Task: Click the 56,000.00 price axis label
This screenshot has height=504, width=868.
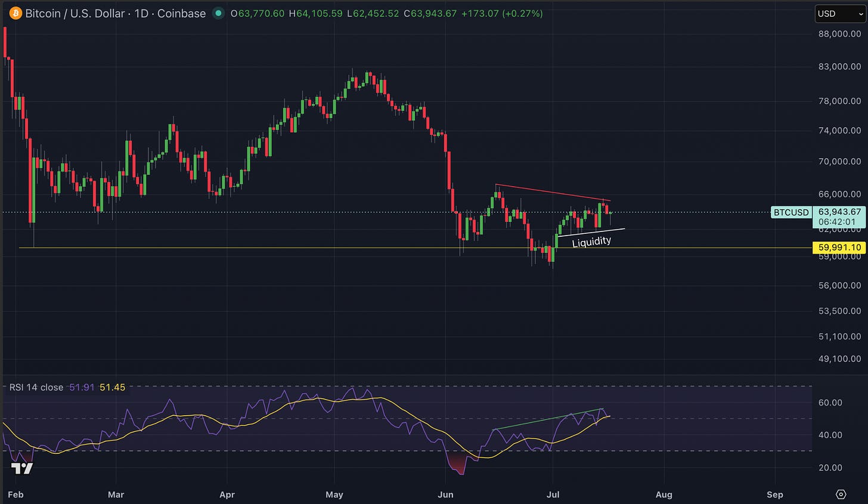Action: point(839,285)
